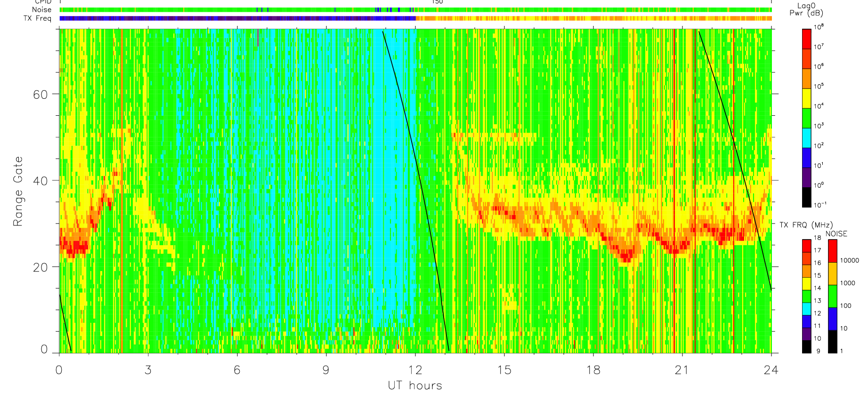Image resolution: width=868 pixels, height=400 pixels.
Task: Select the "60" tick label on Range Gate axis
Action: [x=41, y=94]
